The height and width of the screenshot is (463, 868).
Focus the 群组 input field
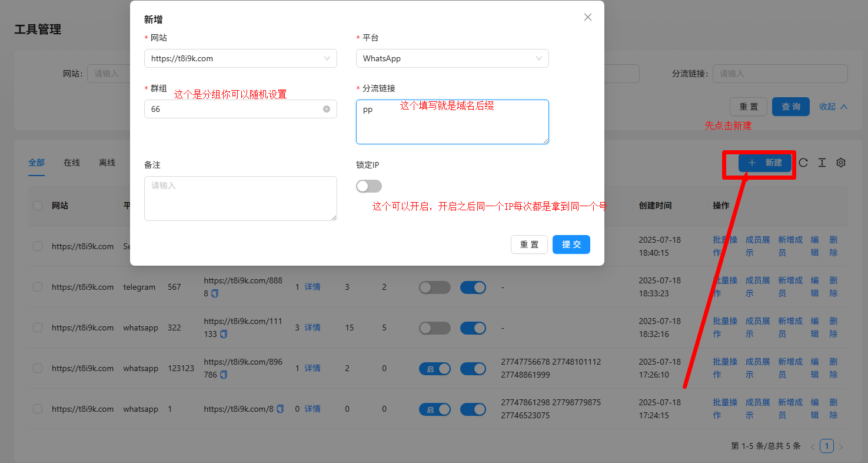point(241,109)
